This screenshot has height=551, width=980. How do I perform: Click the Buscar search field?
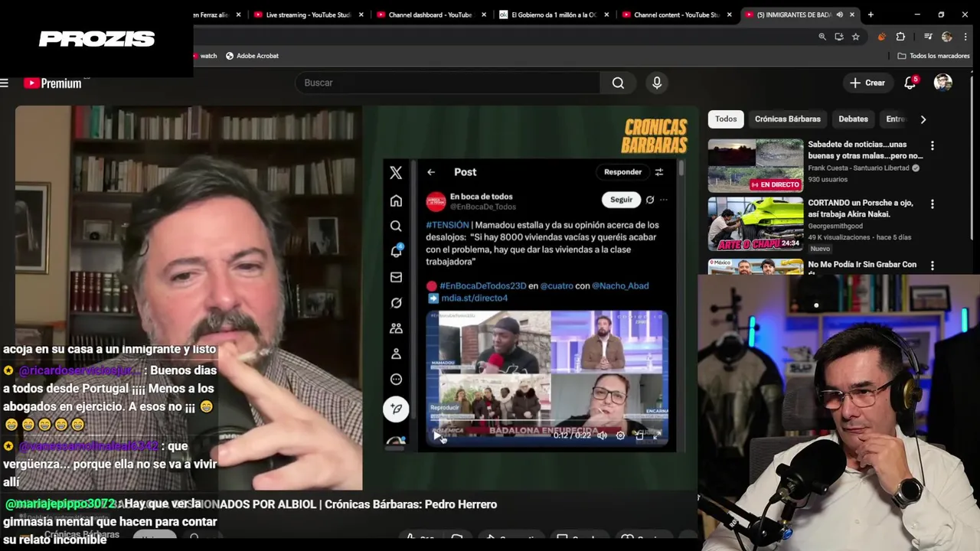click(x=448, y=83)
